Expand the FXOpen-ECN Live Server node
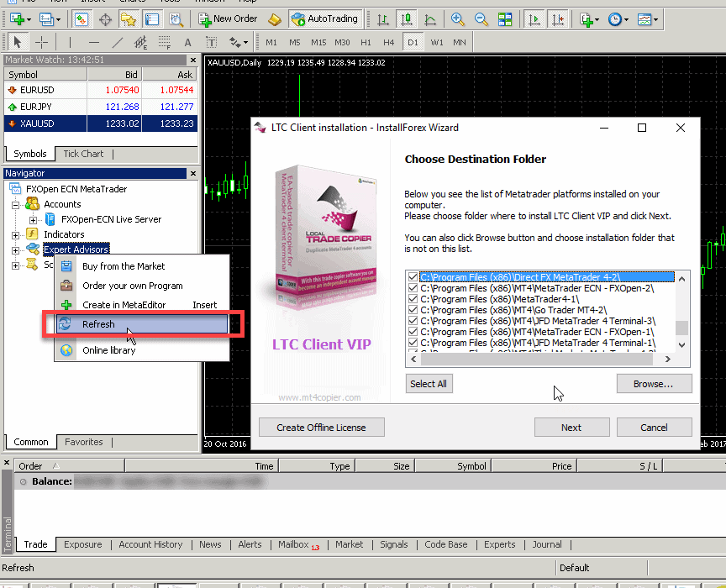The height and width of the screenshot is (588, 726). pos(33,220)
